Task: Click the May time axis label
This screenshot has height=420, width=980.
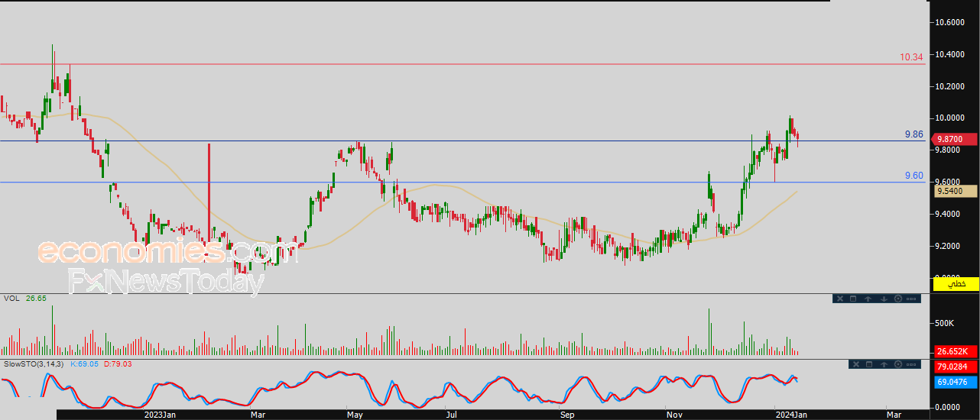Action: pos(355,415)
